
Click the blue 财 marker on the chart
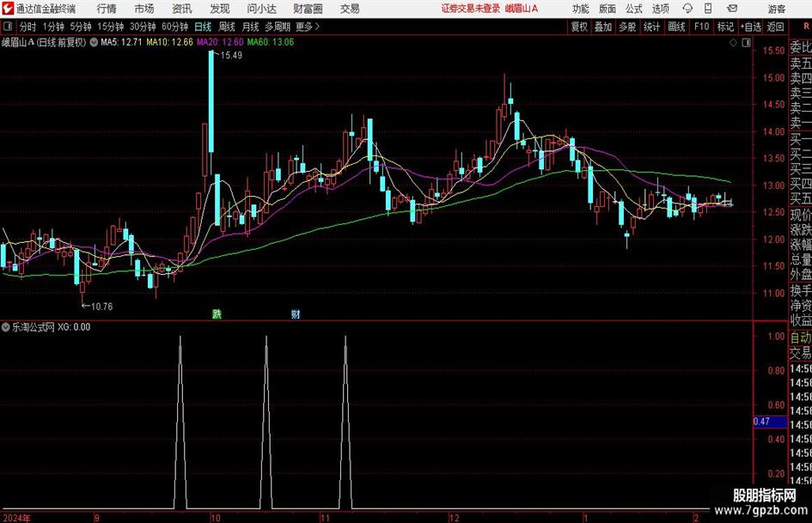click(x=296, y=313)
